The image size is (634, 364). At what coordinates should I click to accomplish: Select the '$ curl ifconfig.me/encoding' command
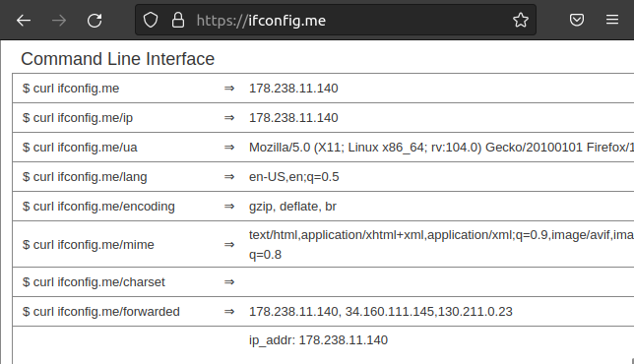98,206
